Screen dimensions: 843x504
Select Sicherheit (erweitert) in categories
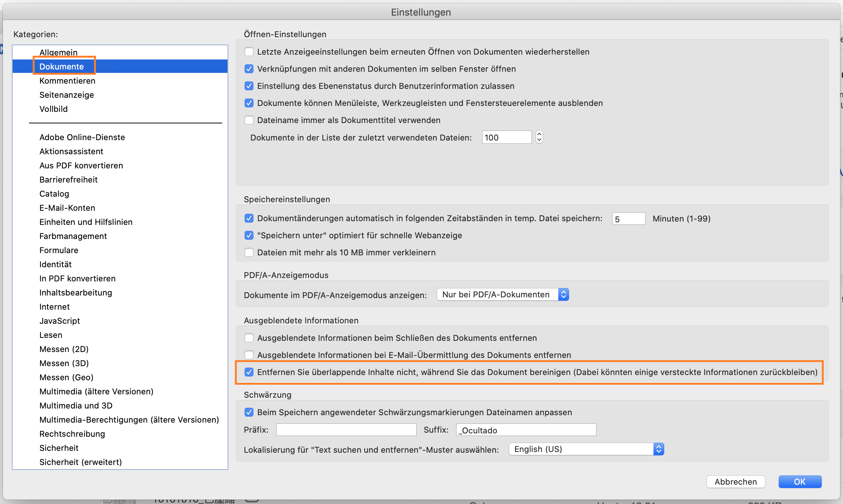coord(80,462)
